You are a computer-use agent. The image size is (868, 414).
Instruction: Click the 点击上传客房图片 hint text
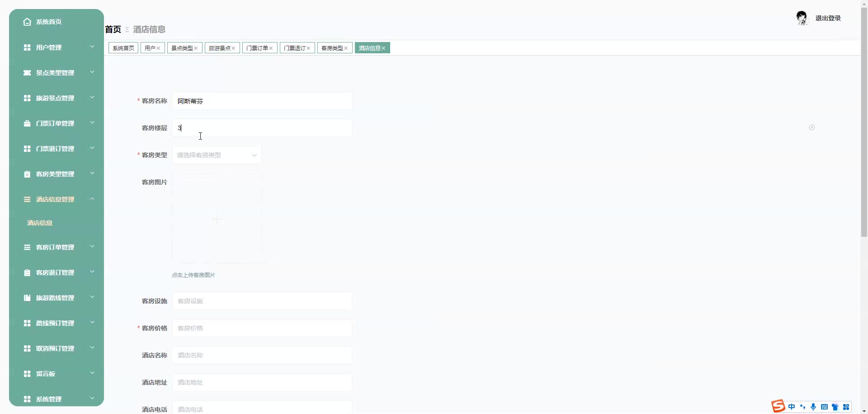click(193, 275)
